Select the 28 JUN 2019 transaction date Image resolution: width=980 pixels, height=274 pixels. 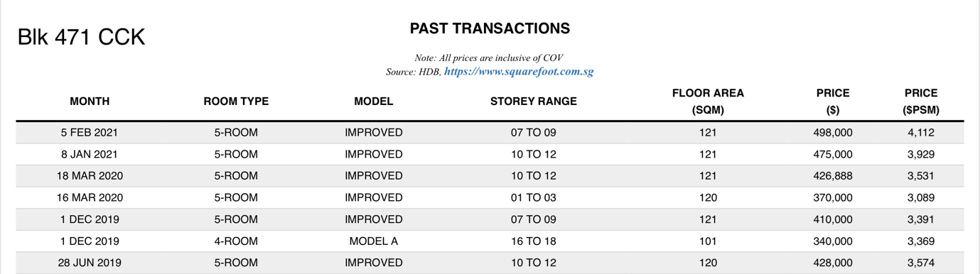(x=90, y=263)
